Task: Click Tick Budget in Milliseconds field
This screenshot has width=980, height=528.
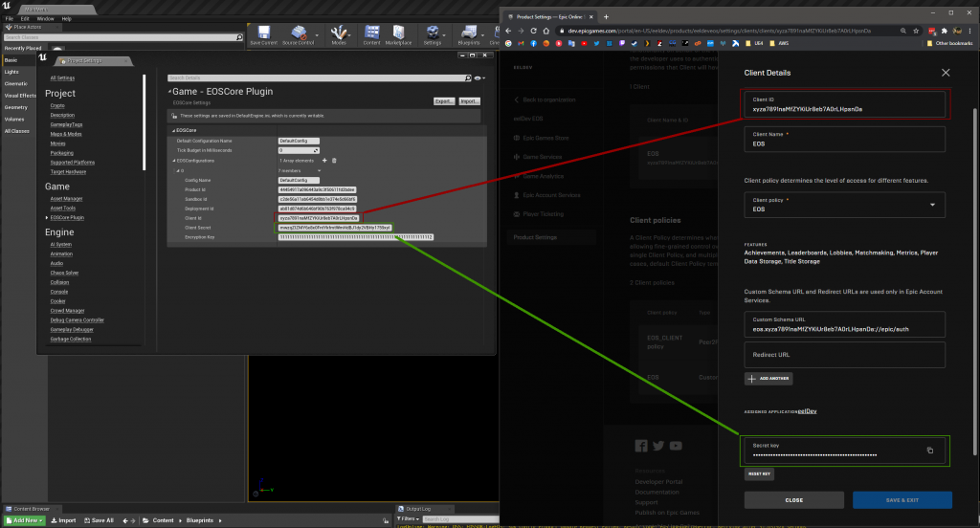Action: 299,150
